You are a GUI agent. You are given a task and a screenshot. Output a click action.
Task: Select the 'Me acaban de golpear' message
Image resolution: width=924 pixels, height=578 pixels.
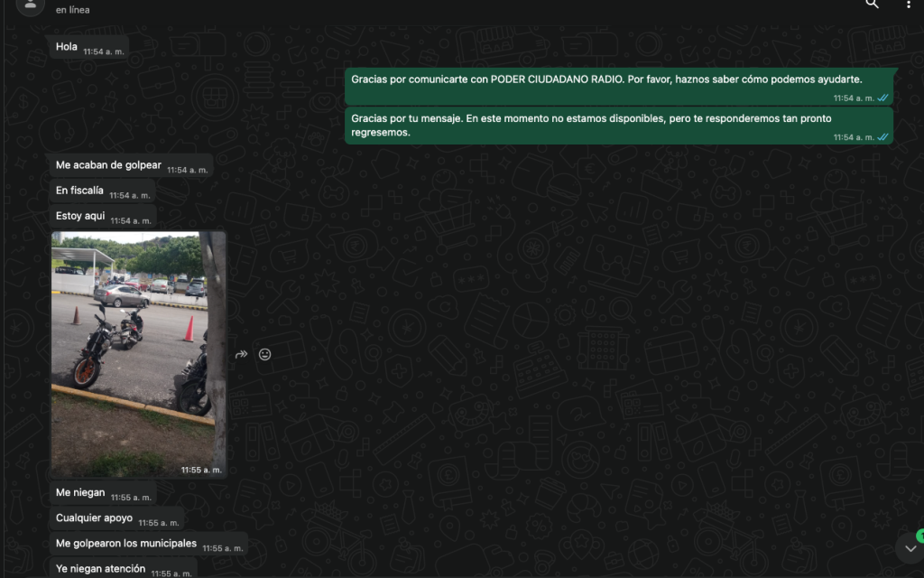(x=108, y=165)
